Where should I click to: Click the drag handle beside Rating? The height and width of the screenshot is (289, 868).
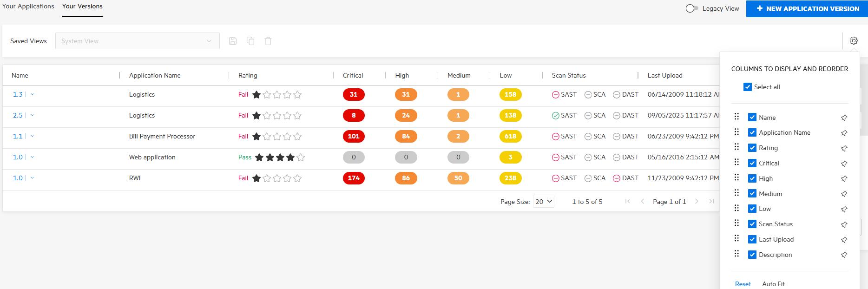tap(736, 147)
